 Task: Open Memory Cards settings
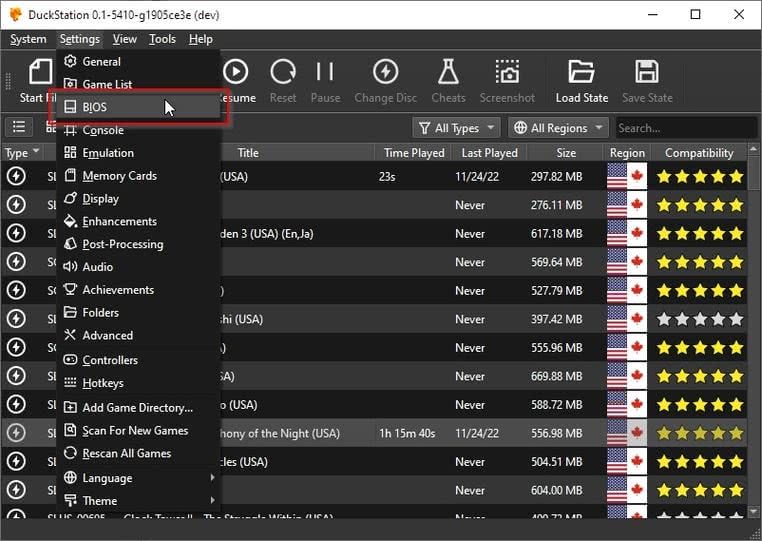pyautogui.click(x=138, y=175)
